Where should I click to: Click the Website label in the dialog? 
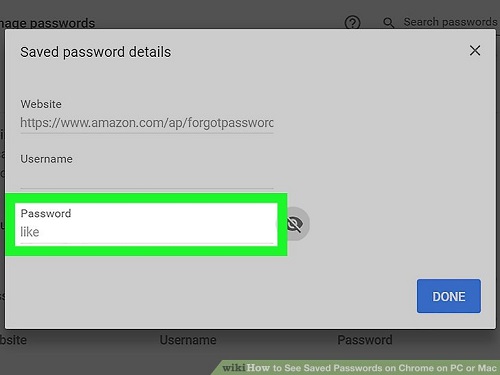coord(41,104)
